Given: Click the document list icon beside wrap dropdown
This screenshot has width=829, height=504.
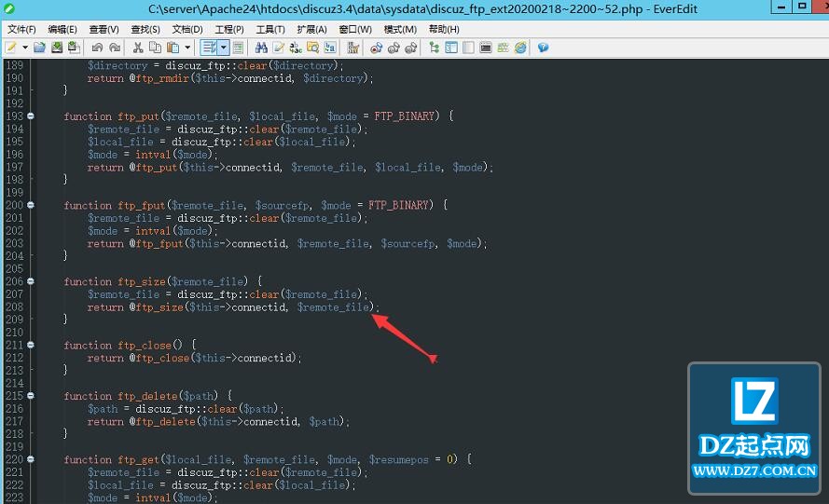Looking at the screenshot, I should coord(238,48).
